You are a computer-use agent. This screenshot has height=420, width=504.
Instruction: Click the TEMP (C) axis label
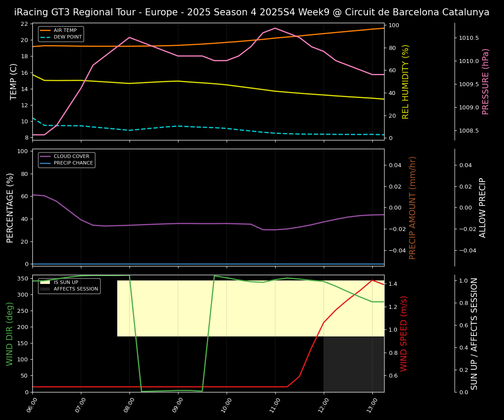14,81
